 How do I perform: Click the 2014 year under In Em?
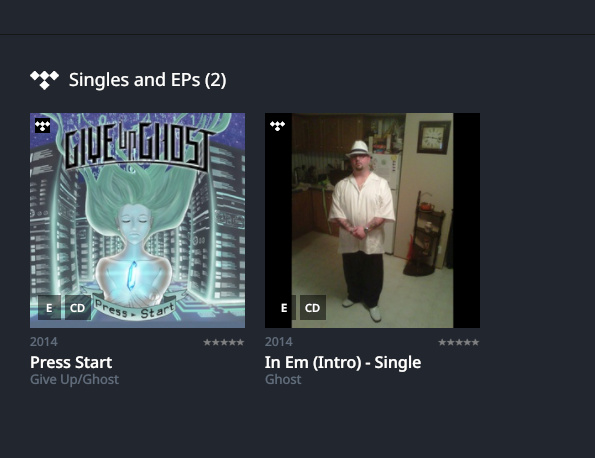(279, 342)
